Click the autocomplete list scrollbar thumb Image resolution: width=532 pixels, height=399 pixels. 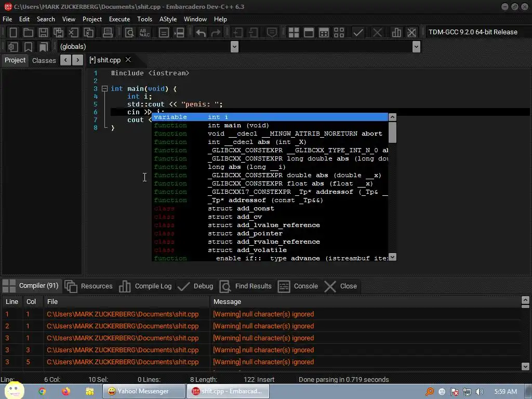point(392,132)
